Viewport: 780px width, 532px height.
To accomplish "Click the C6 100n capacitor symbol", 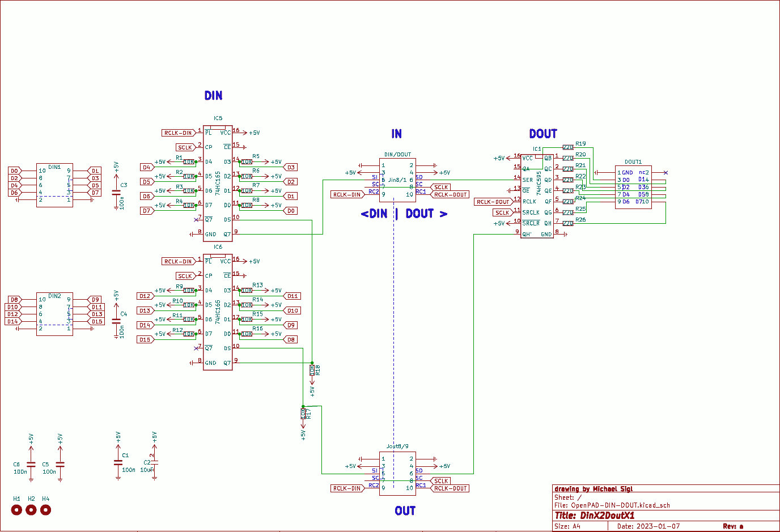I will pos(31,465).
